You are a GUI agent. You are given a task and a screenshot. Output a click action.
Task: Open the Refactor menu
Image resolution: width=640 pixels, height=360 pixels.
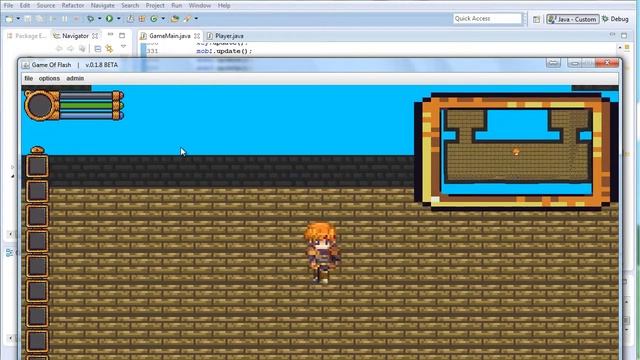(x=73, y=6)
